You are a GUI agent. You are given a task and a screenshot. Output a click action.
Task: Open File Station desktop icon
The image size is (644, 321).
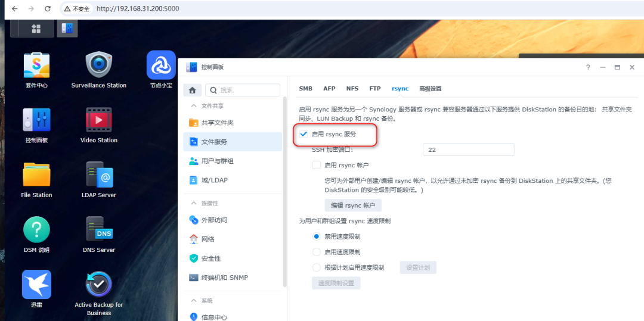click(36, 175)
